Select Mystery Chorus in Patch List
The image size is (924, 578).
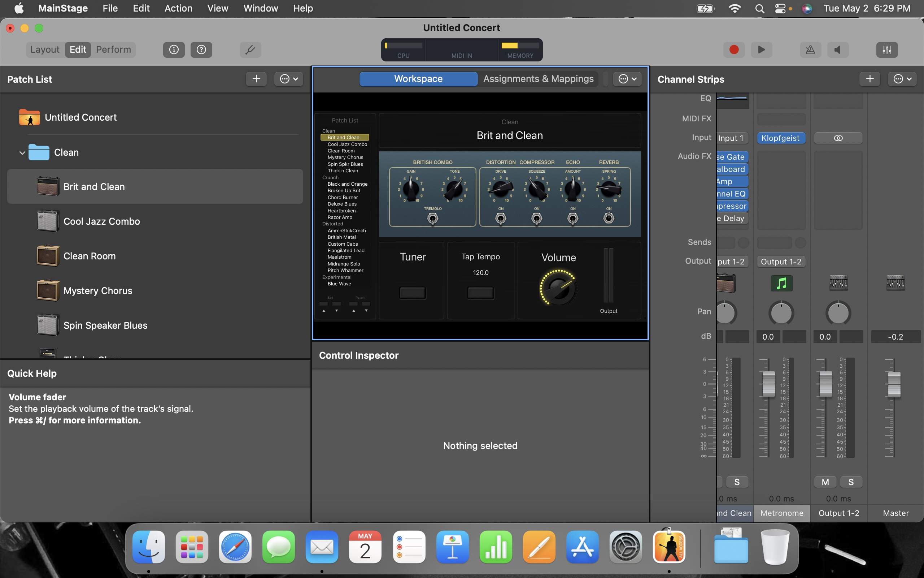coord(155,290)
